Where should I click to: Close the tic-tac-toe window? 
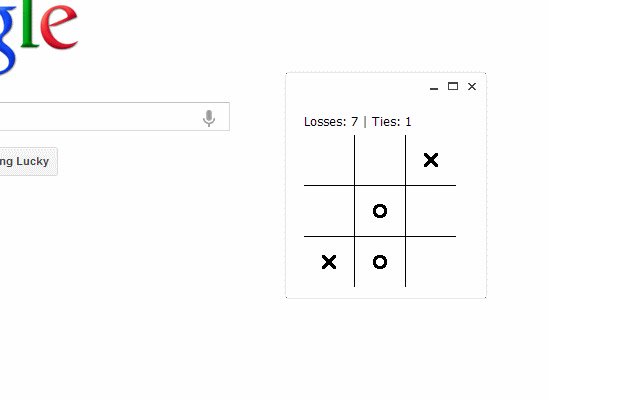pos(472,87)
